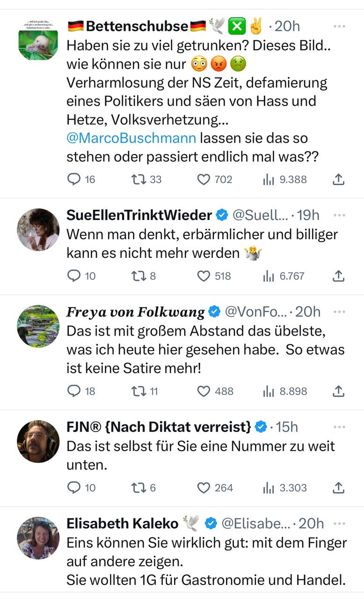Like Bettenschubse's tweet with 702 likes
364x599 pixels.
(x=204, y=179)
